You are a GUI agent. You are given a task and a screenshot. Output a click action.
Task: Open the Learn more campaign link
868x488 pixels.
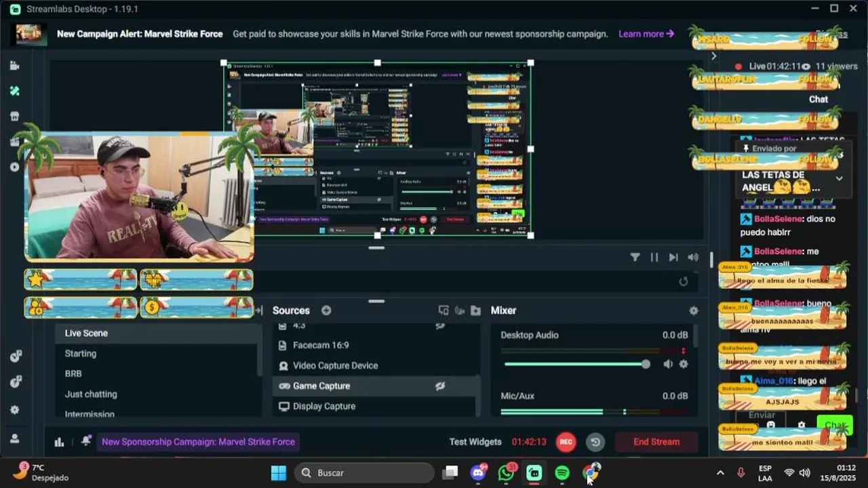[646, 34]
